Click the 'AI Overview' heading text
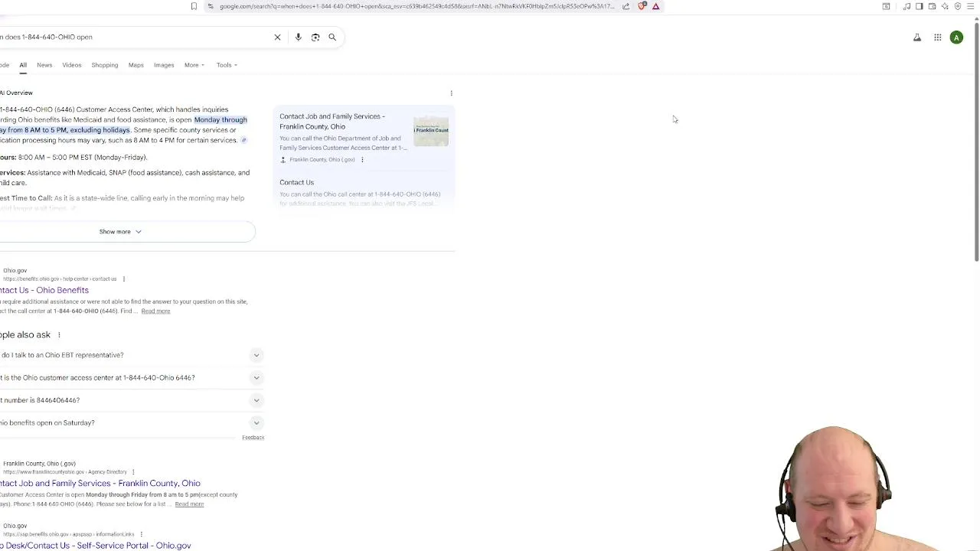Image resolution: width=980 pixels, height=551 pixels. pos(16,93)
